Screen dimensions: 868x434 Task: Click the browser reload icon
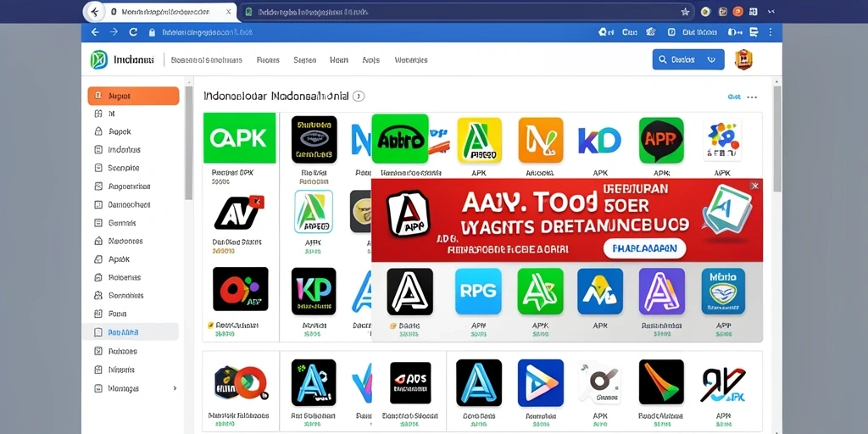pyautogui.click(x=133, y=33)
